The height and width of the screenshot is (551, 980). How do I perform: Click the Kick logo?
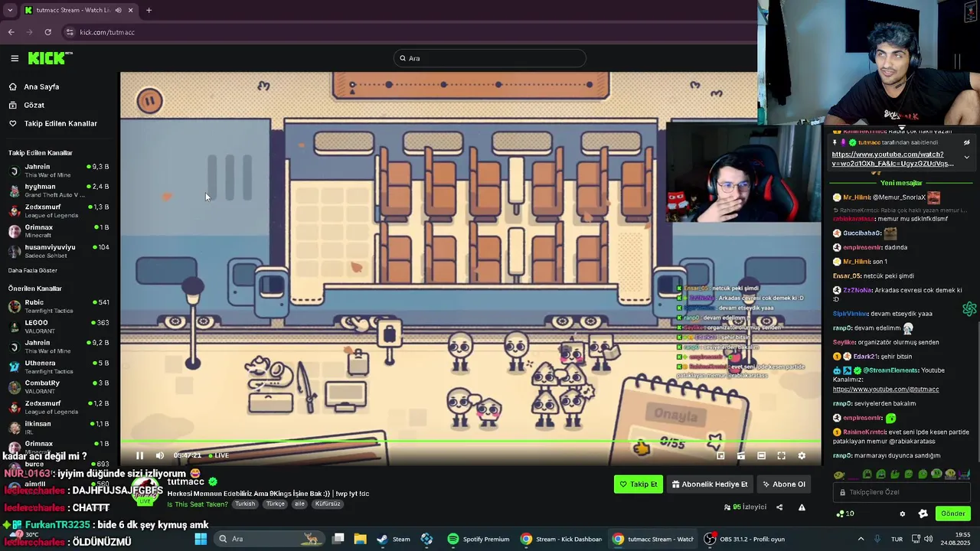pyautogui.click(x=50, y=58)
